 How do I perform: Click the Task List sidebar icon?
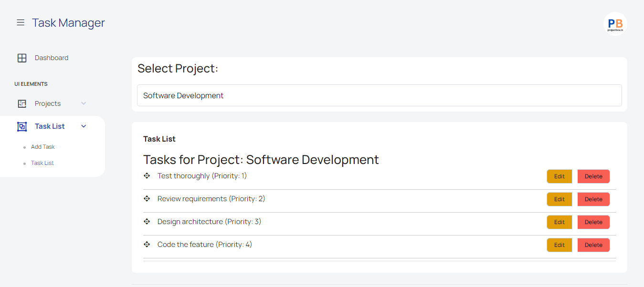pos(22,126)
